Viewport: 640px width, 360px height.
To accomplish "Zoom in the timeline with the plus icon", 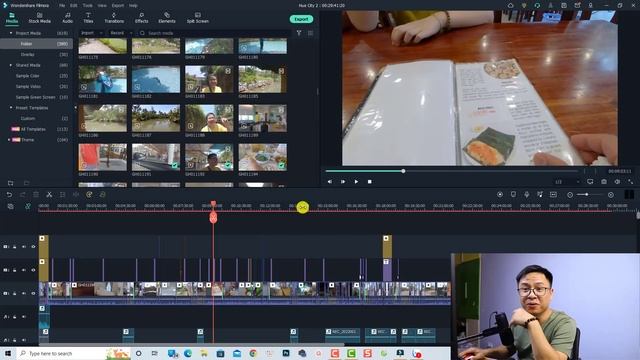I will click(611, 195).
